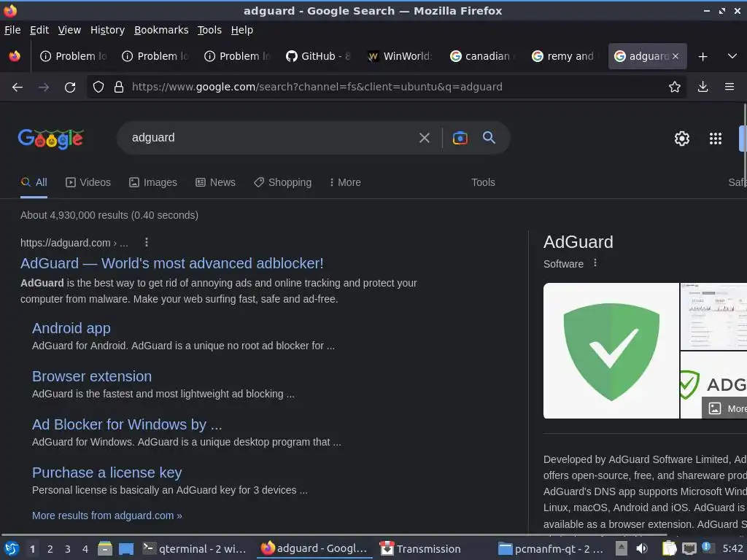The image size is (747, 560).
Task: Open the volume control in tray
Action: [x=642, y=548]
